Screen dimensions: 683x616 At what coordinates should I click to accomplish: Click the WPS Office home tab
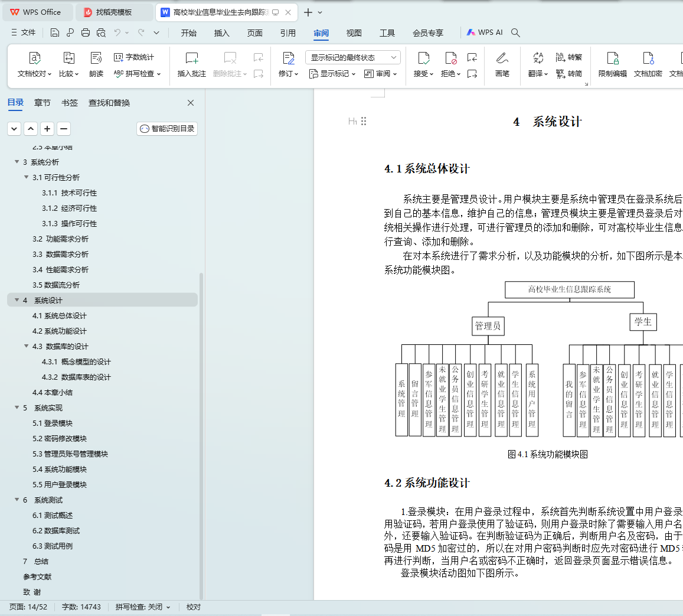click(37, 12)
